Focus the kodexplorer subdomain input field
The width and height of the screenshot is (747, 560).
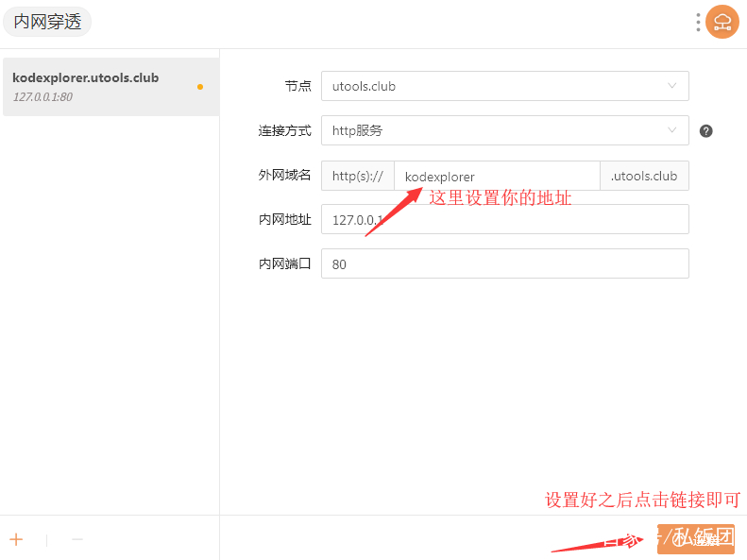coord(496,176)
